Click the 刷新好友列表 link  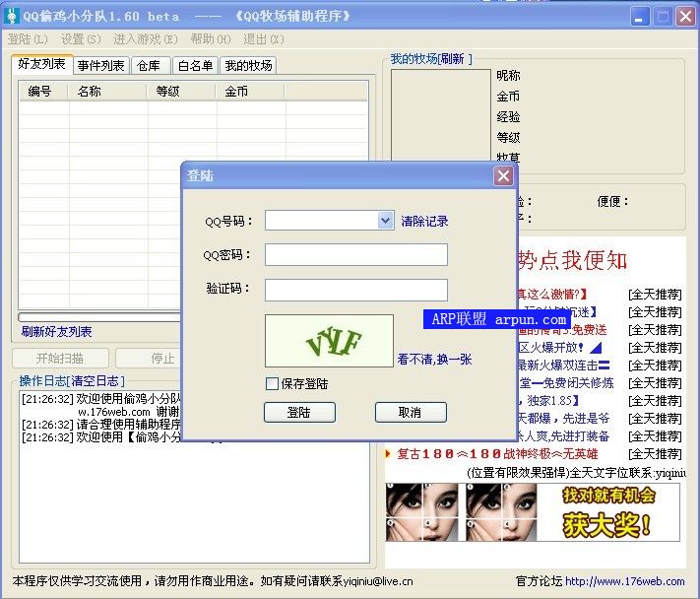tap(57, 331)
